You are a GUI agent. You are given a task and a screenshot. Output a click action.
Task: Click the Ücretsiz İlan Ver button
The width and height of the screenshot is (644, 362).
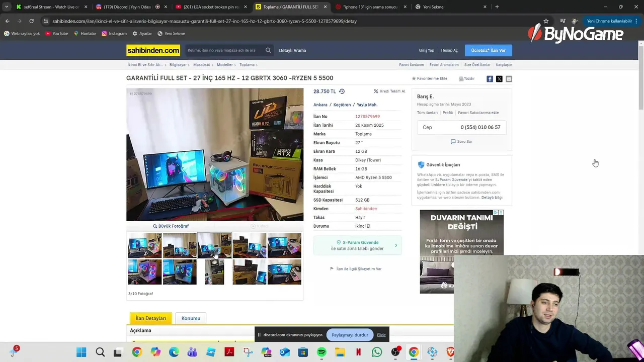click(x=488, y=50)
